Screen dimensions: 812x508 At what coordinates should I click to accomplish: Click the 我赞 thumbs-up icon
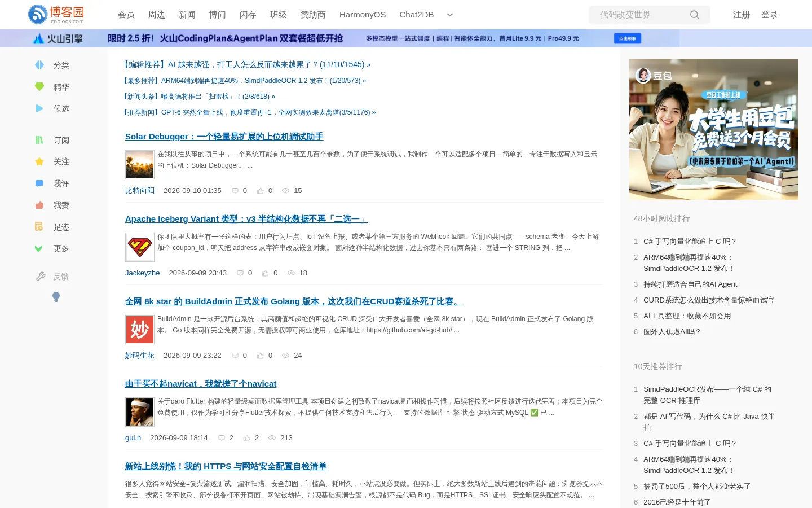click(x=39, y=205)
